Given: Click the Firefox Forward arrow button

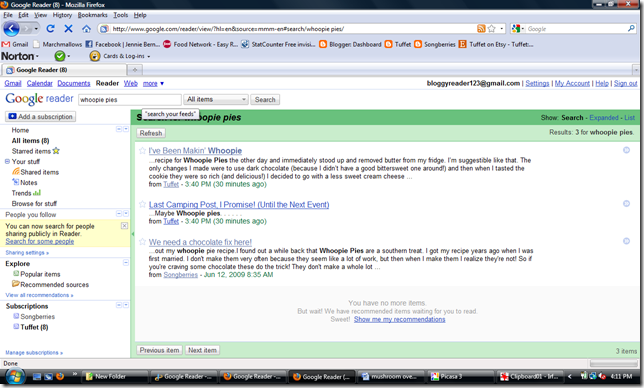Looking at the screenshot, I should (26, 29).
